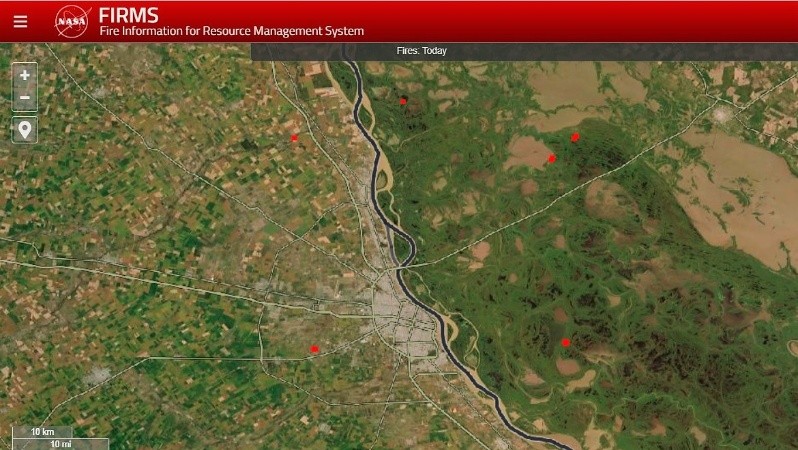798x450 pixels.
Task: Select the fire marker nearest the river's upper bend
Action: [403, 101]
